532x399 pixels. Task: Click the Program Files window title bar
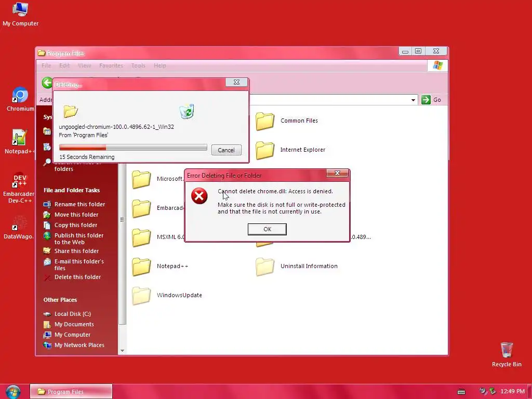click(217, 52)
